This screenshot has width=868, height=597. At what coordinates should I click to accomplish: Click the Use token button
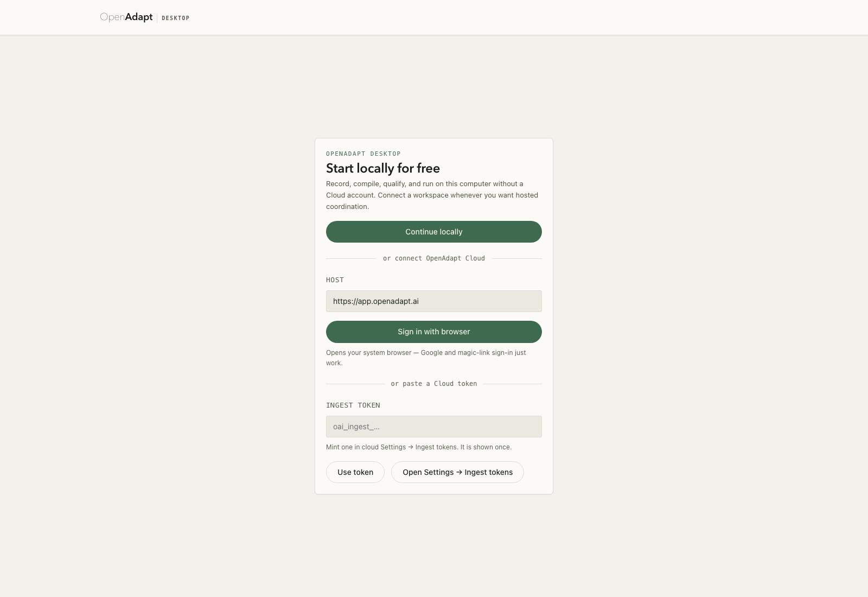(x=355, y=472)
